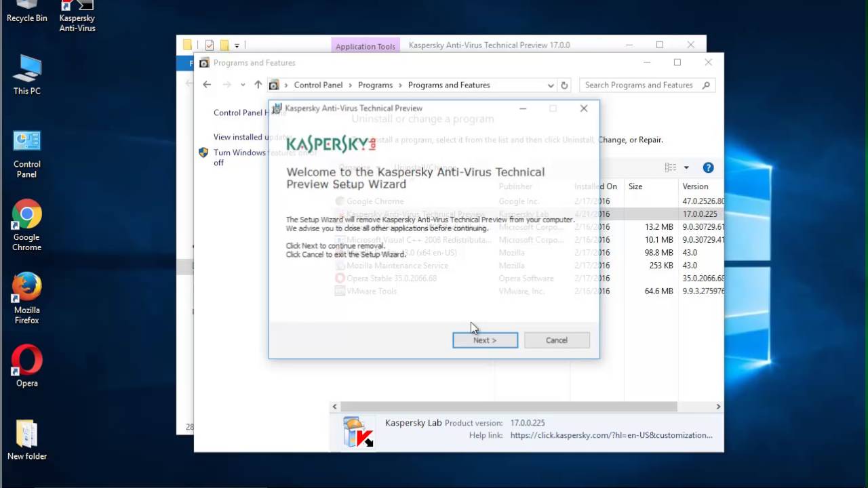Click shield icon beside Turn Windows features
This screenshot has height=488, width=868.
[203, 152]
